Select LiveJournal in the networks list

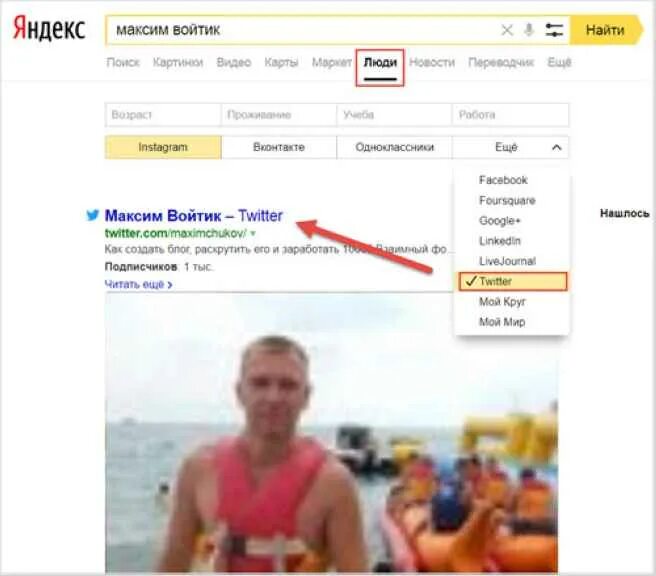(507, 261)
